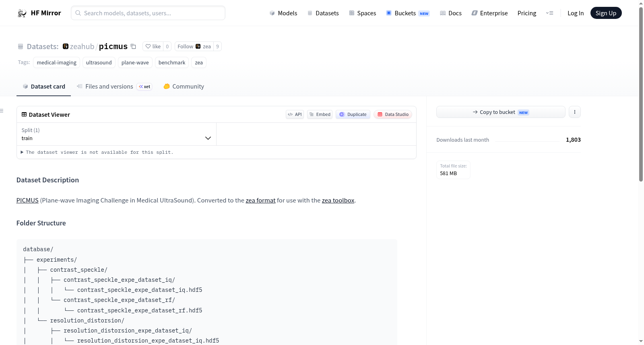Open the PICMUS link in description
The image size is (644, 345).
pyautogui.click(x=27, y=200)
